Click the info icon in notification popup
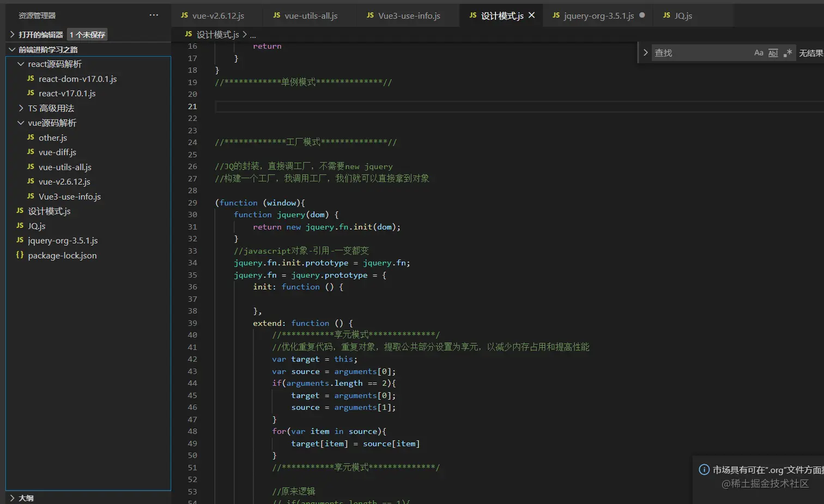This screenshot has width=824, height=504. pyautogui.click(x=704, y=470)
